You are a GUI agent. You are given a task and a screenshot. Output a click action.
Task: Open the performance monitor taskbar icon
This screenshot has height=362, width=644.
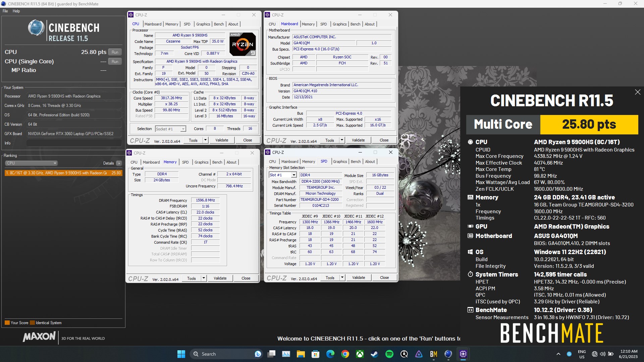286,354
